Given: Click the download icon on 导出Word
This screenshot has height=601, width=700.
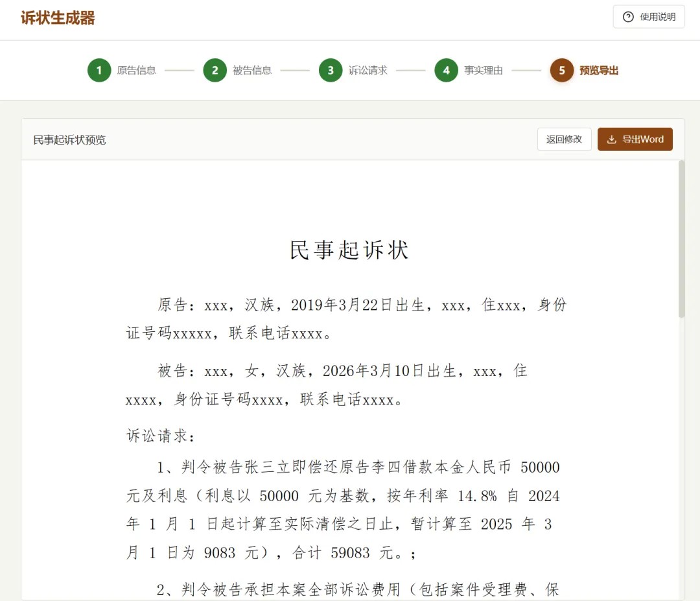Looking at the screenshot, I should (x=612, y=139).
